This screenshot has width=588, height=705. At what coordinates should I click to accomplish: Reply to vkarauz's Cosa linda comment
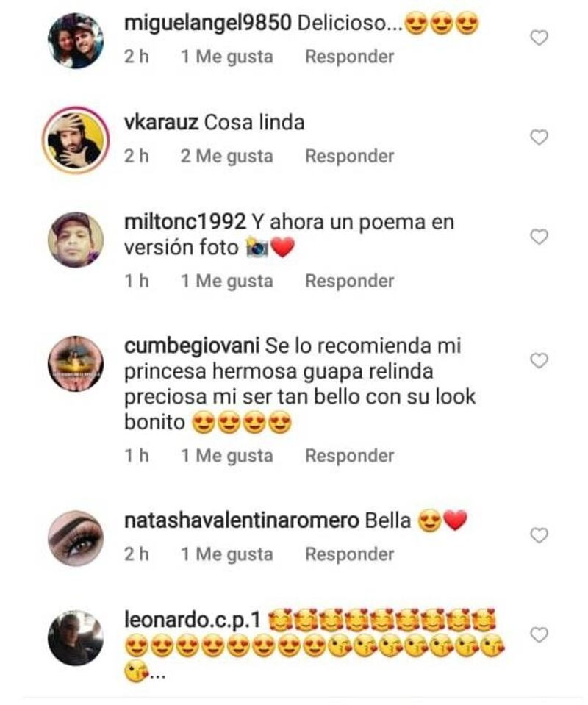349,156
